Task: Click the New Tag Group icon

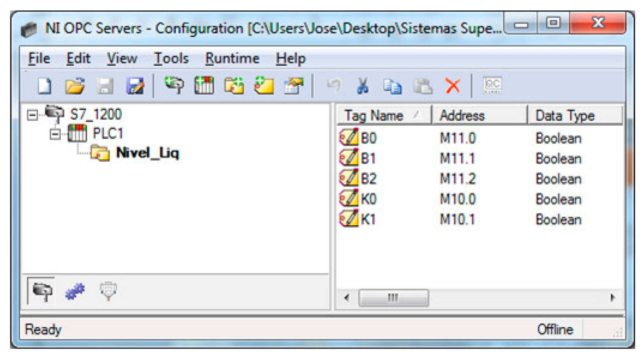Action: [234, 86]
